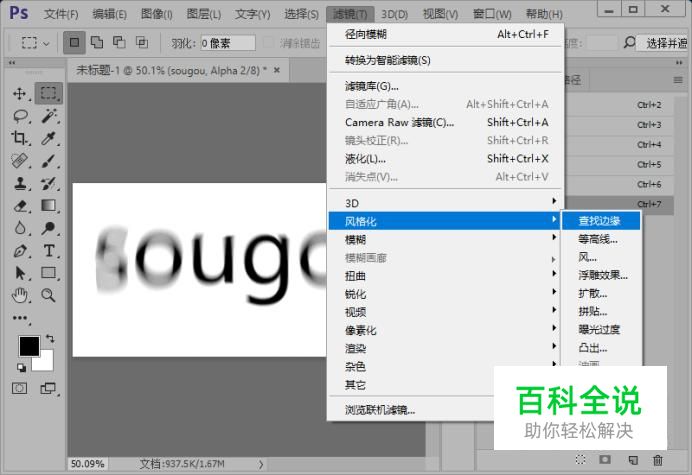Image resolution: width=692 pixels, height=475 pixels.
Task: Select the Move tool
Action: [x=19, y=94]
